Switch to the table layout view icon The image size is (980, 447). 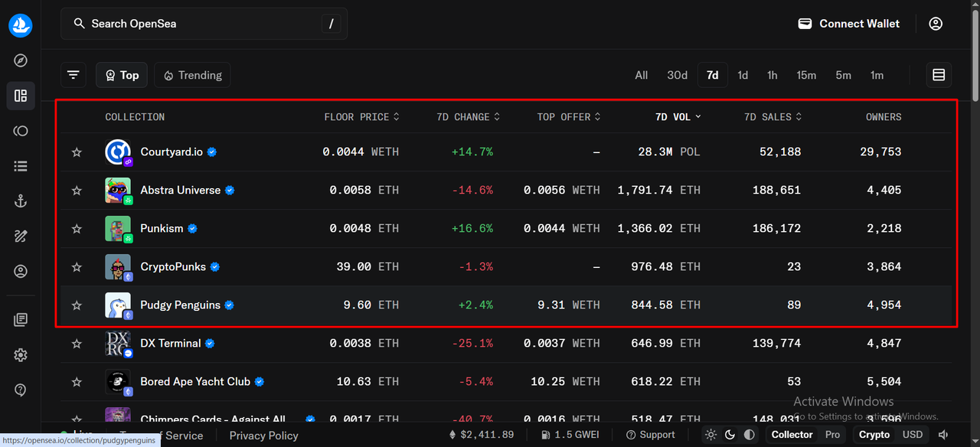(939, 75)
